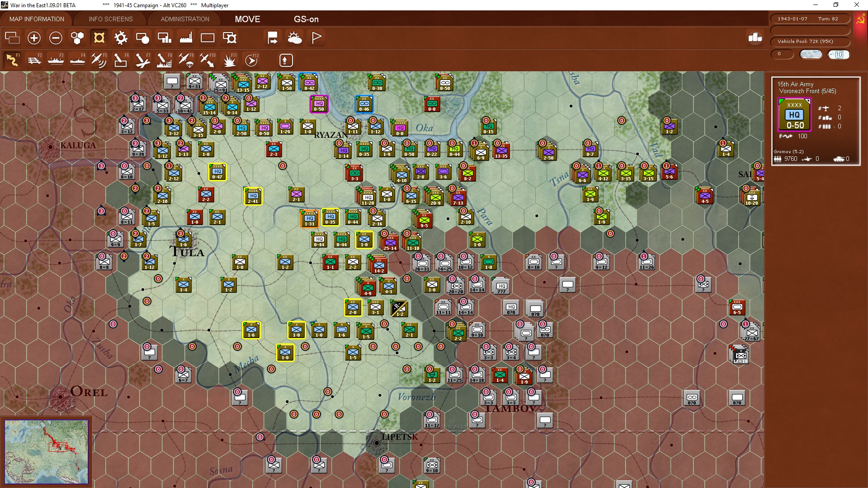Open the weather display icon on toolbar

tap(295, 38)
